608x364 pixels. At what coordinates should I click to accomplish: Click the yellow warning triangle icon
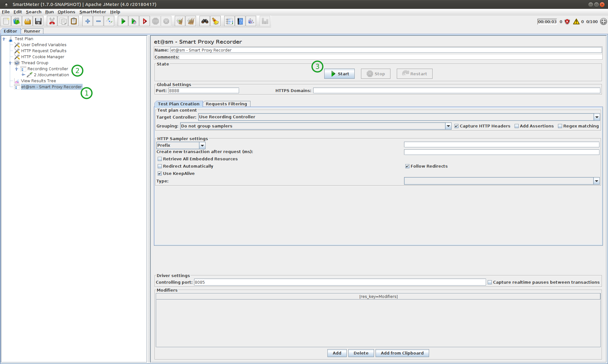pyautogui.click(x=576, y=22)
